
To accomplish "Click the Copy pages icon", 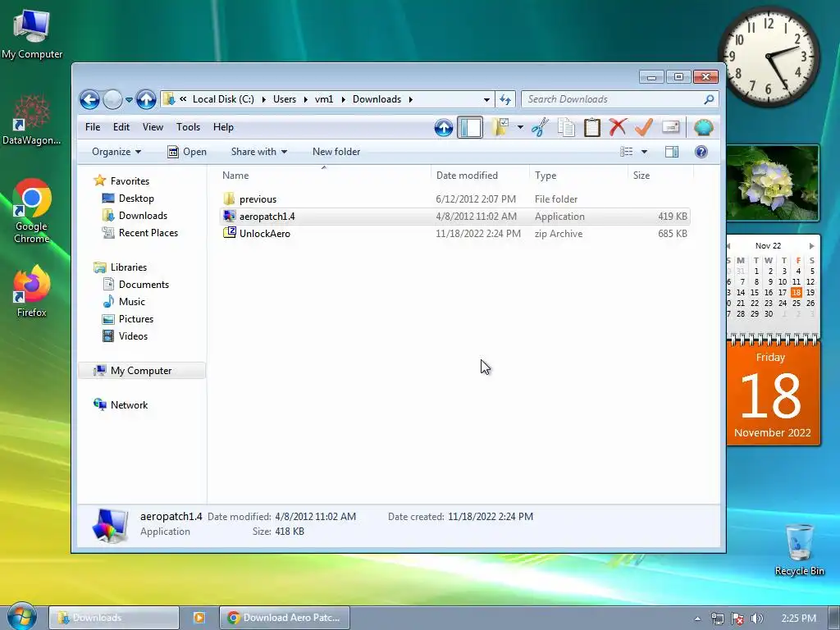I will point(566,127).
